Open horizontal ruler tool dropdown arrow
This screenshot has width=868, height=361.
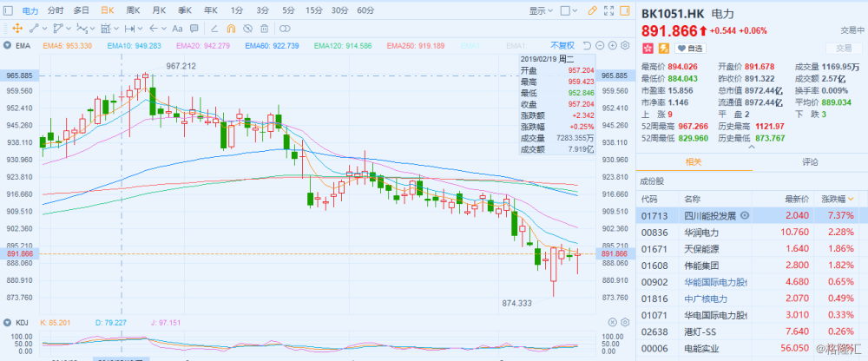tap(141, 29)
